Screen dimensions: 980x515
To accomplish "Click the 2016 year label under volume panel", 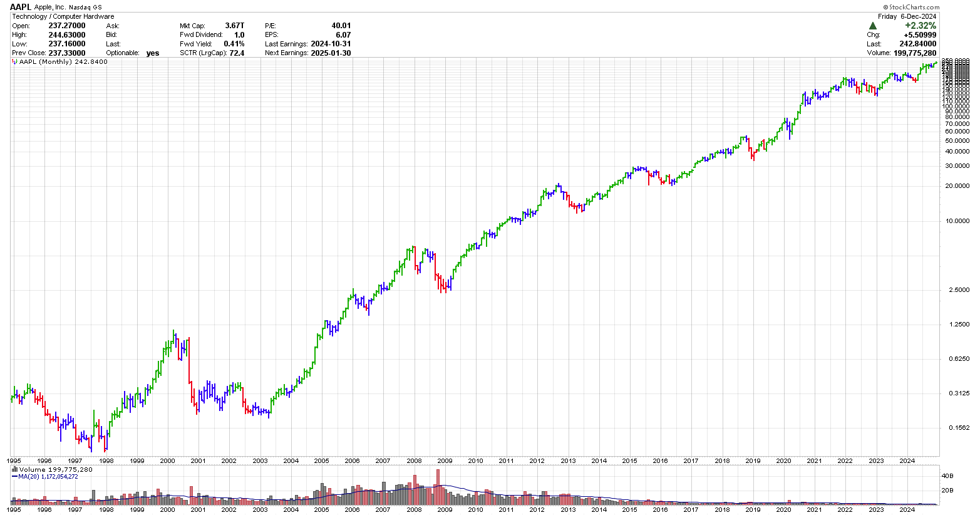I will pos(661,509).
